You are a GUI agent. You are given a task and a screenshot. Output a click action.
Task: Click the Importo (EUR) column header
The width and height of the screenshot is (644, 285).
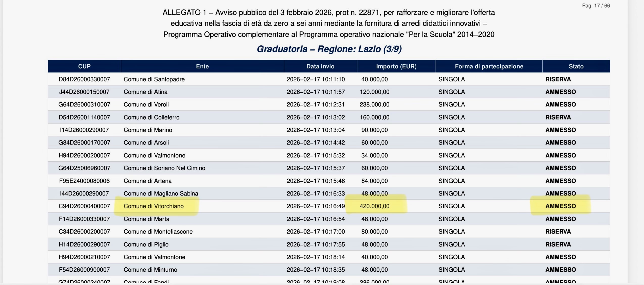pyautogui.click(x=396, y=66)
